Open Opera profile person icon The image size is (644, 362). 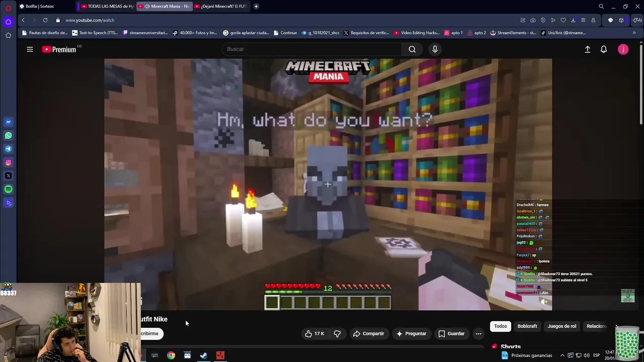tap(593, 20)
